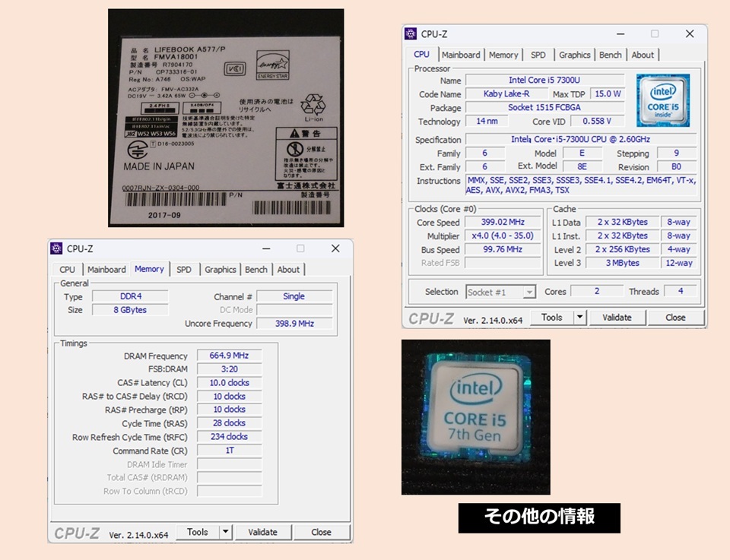Open Graphics tab in the memory window
Image resolution: width=730 pixels, height=560 pixels.
tap(221, 269)
